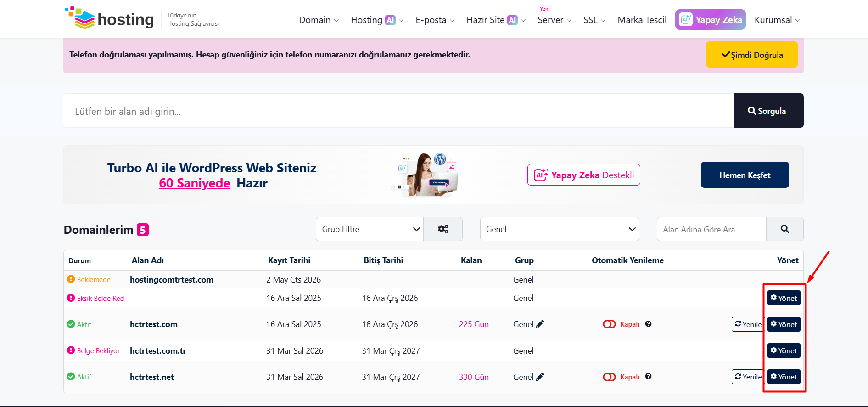Click the Yapay Zeka Destekli button
The height and width of the screenshot is (407, 868).
(x=583, y=175)
